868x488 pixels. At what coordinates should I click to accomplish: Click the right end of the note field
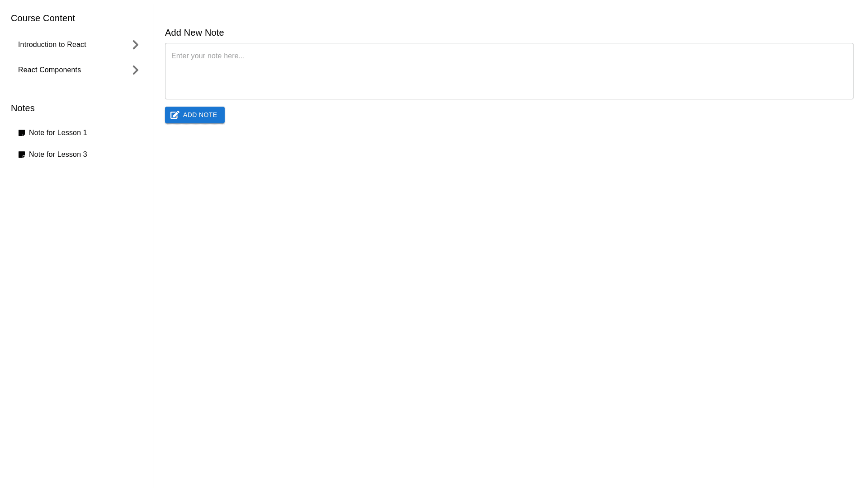[x=841, y=71]
